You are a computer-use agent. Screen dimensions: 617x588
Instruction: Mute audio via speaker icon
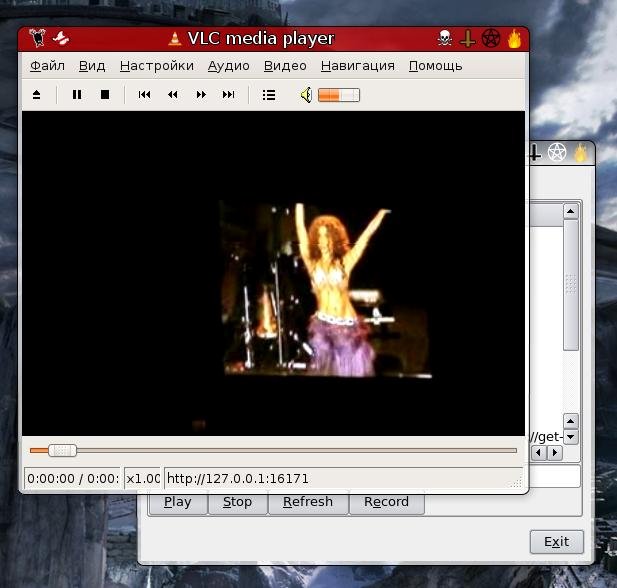(x=306, y=95)
